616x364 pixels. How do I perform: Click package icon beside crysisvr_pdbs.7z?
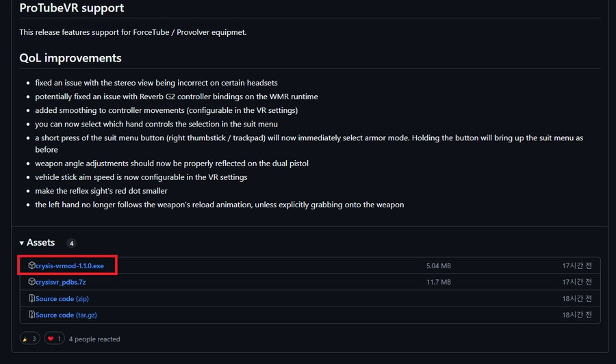pyautogui.click(x=31, y=281)
